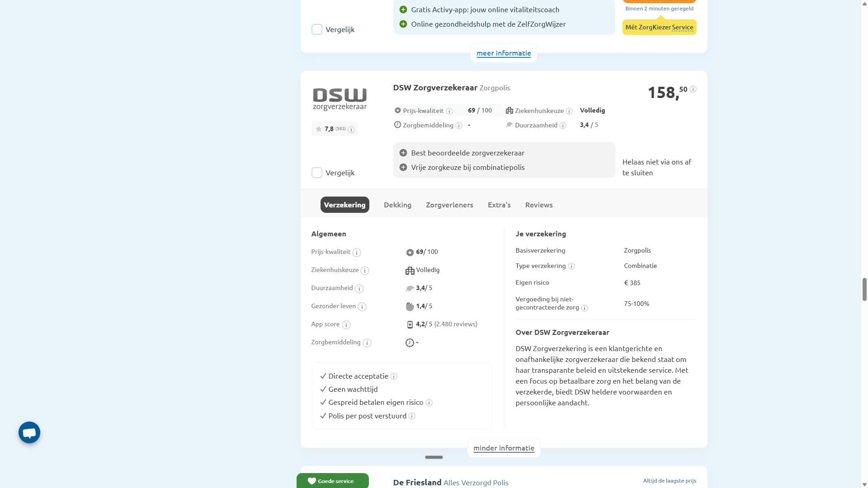Click the 7,8 star rating badge
This screenshot has width=868, height=488.
(335, 129)
